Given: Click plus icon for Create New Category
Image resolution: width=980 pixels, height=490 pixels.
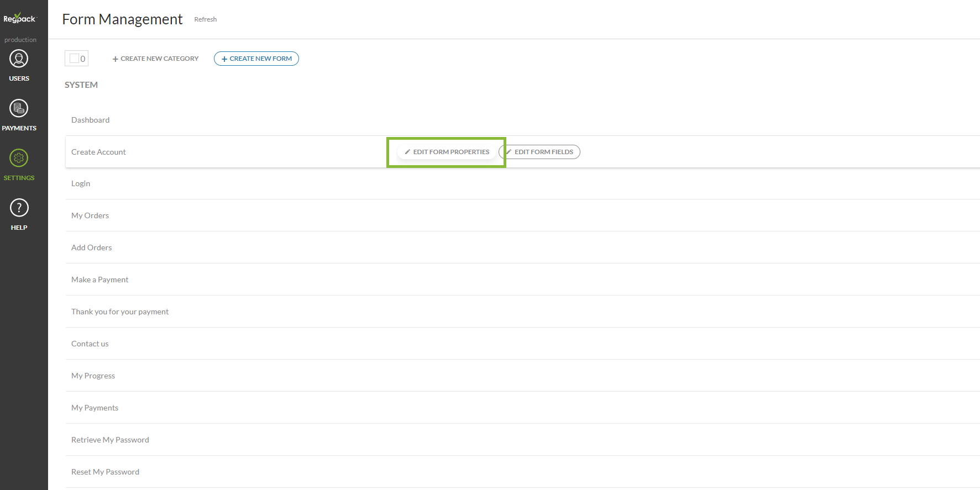Looking at the screenshot, I should [x=115, y=59].
